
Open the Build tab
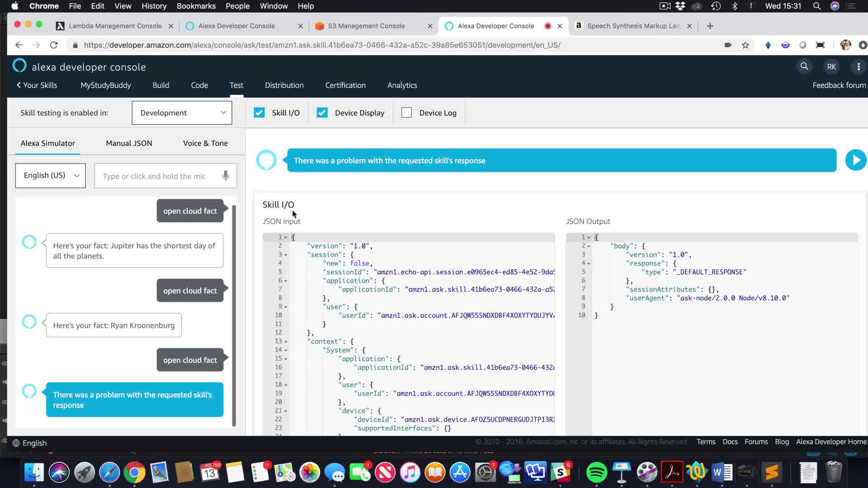(160, 85)
